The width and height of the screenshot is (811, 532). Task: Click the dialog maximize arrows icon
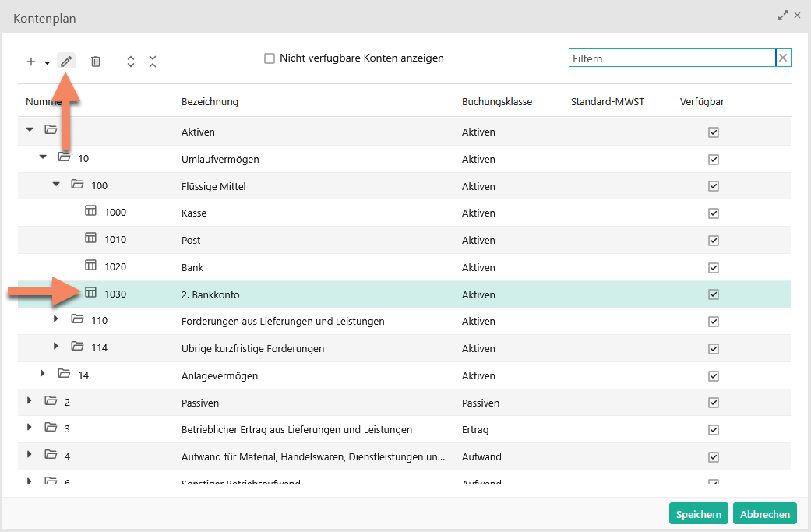pos(783,16)
